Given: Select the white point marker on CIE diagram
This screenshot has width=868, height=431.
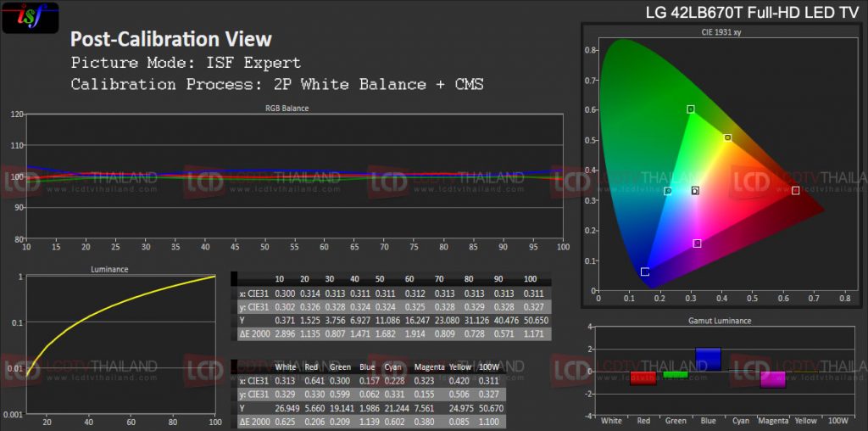Looking at the screenshot, I should pyautogui.click(x=695, y=191).
